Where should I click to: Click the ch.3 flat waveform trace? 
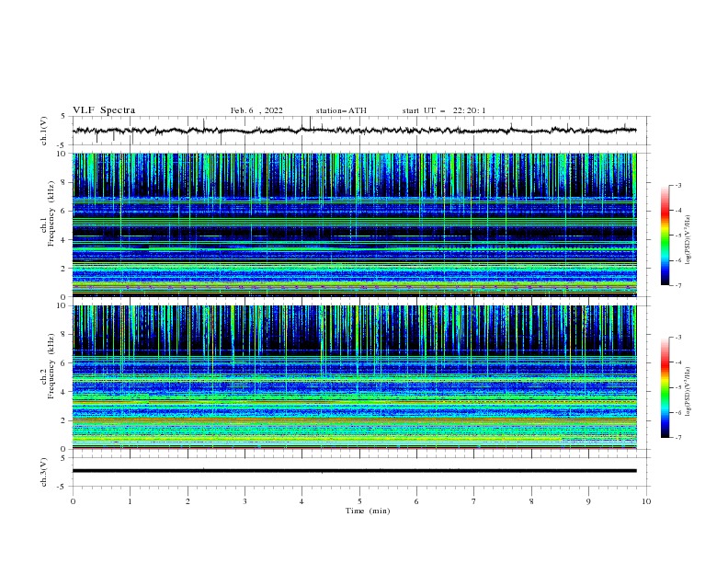click(354, 471)
